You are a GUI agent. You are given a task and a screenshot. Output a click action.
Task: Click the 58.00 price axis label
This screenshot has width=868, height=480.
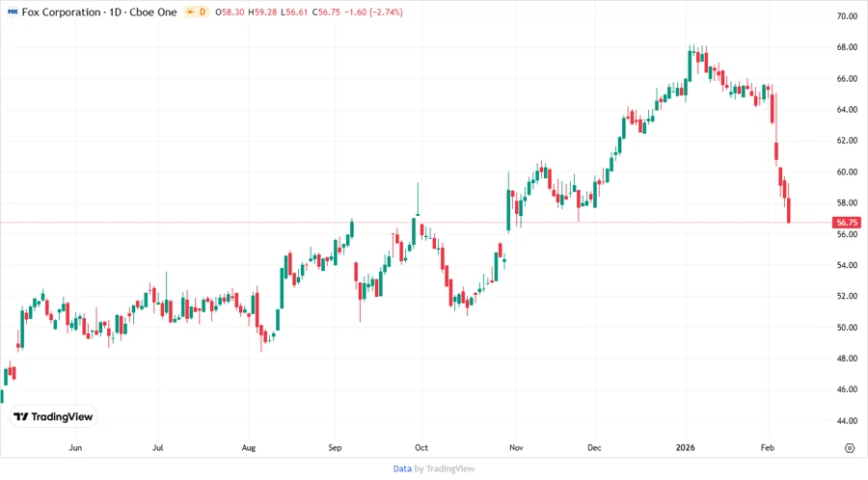tap(847, 203)
